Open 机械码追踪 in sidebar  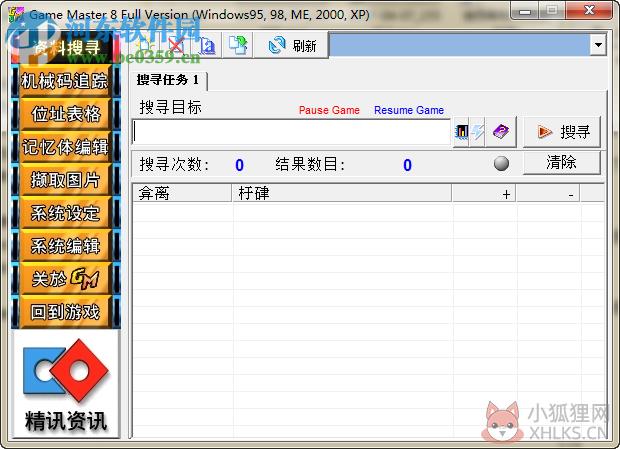(65, 81)
